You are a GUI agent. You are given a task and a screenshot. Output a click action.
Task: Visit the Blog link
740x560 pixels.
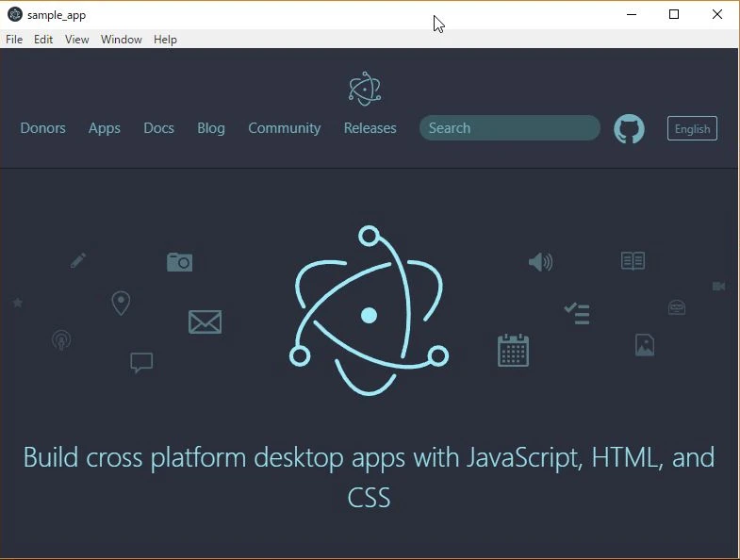tap(211, 128)
